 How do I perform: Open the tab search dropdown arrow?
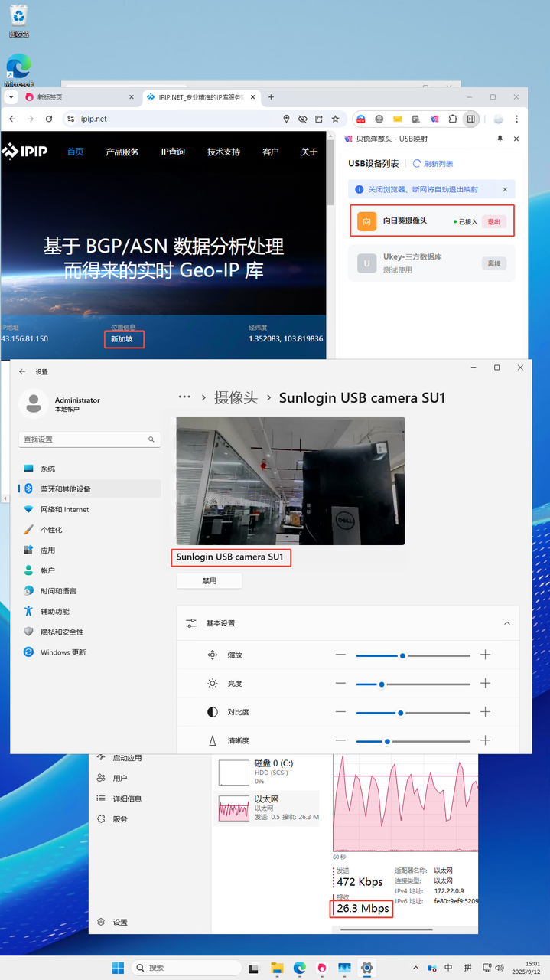tap(11, 97)
